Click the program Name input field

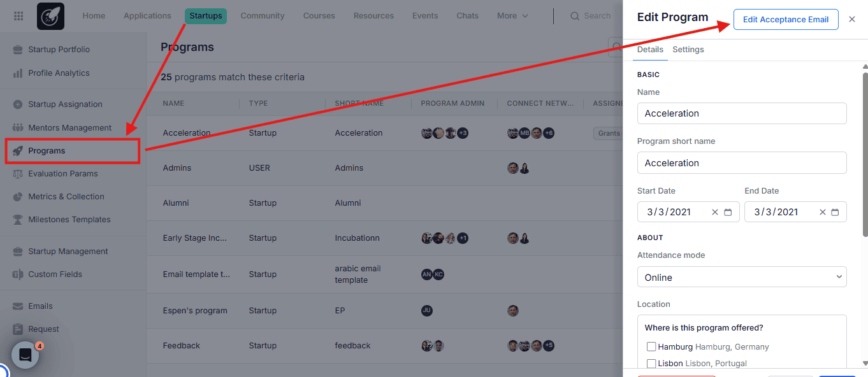742,113
